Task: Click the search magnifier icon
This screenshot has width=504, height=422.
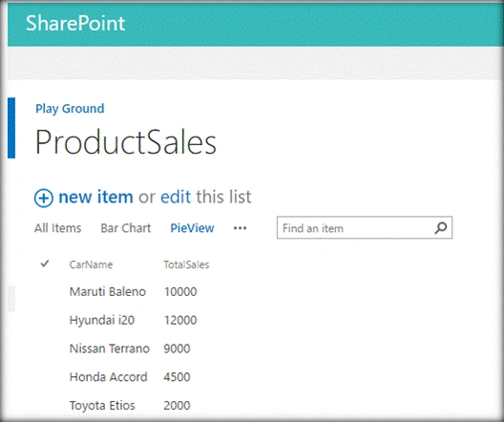Action: pyautogui.click(x=441, y=228)
